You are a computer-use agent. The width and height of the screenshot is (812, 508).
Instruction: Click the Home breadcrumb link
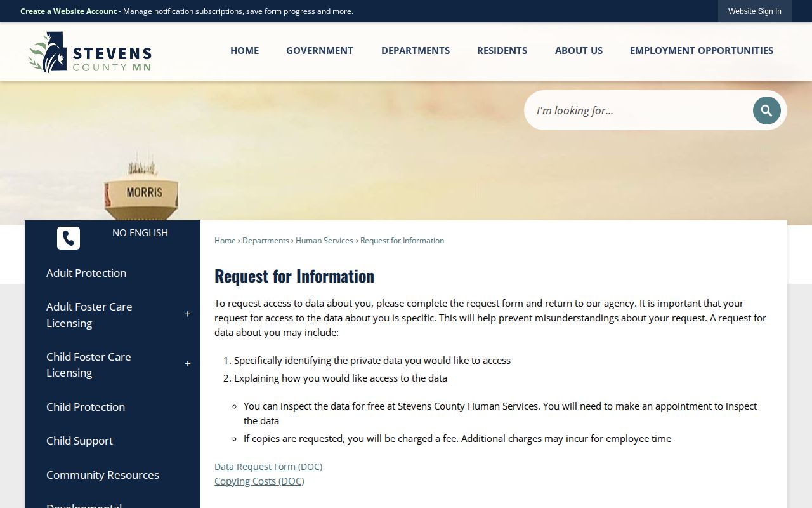tap(225, 241)
